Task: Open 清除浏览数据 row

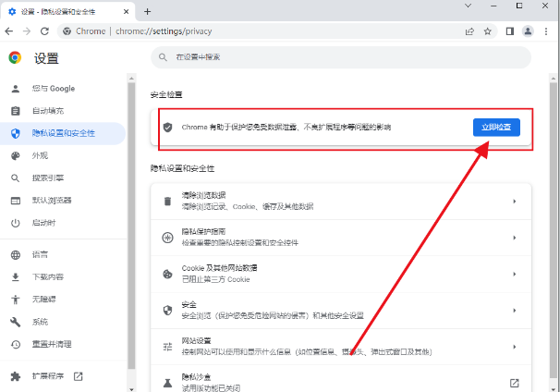Action: tap(341, 202)
